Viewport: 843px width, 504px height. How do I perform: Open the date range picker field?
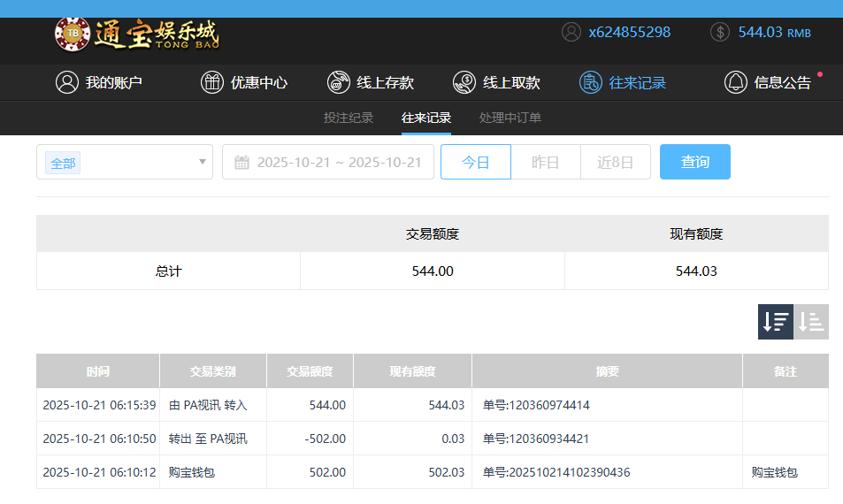point(338,162)
